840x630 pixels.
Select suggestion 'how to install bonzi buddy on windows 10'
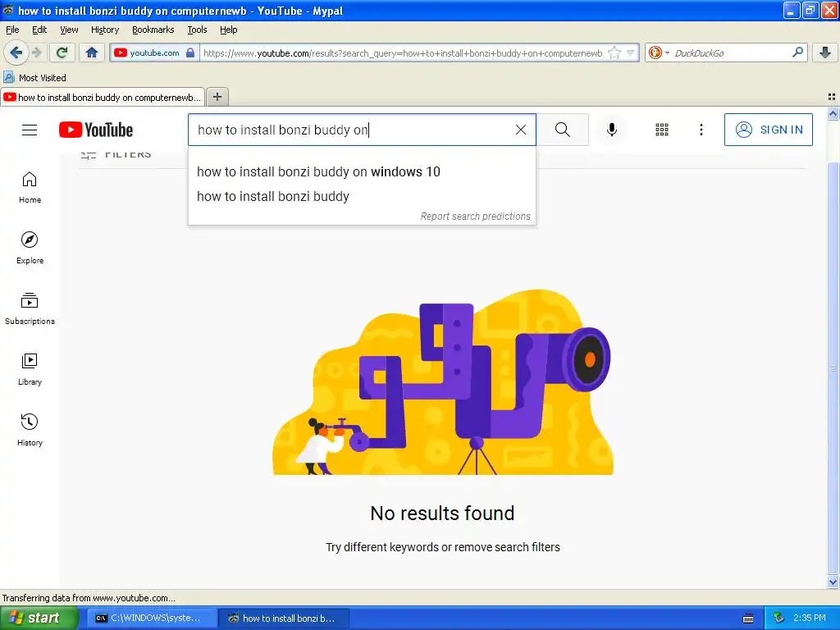pyautogui.click(x=362, y=171)
